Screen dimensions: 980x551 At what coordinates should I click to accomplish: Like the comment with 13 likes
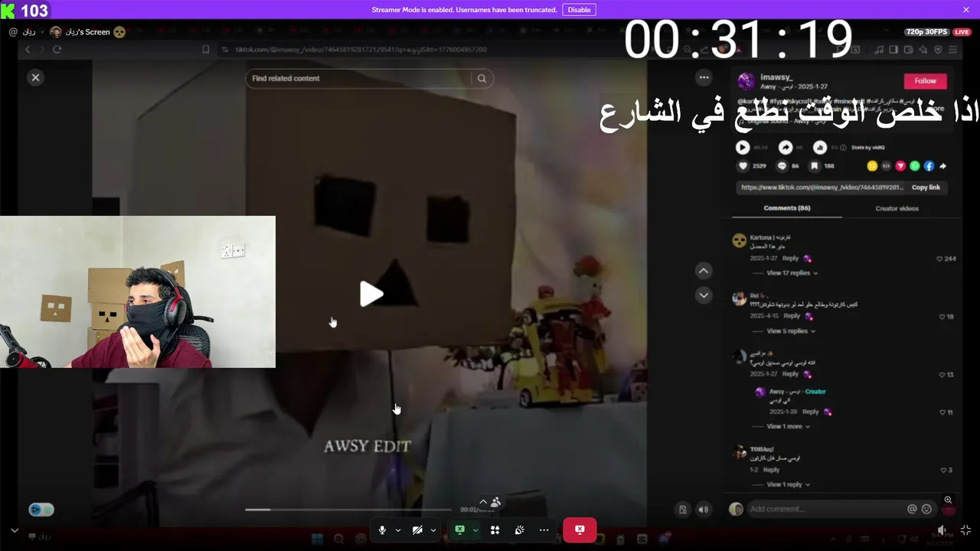[942, 375]
